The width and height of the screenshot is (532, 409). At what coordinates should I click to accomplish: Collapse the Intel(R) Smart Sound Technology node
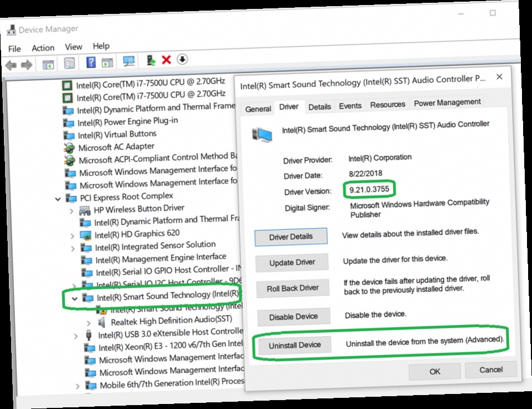click(74, 298)
